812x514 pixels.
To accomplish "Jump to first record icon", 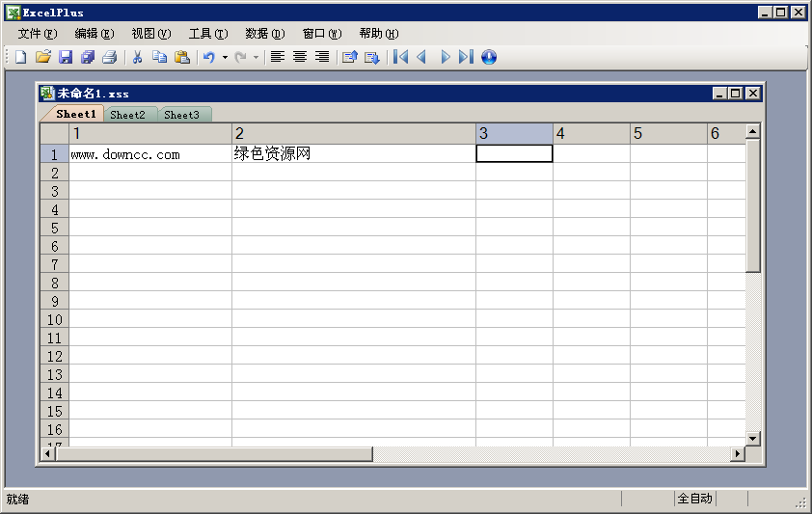I will point(400,57).
